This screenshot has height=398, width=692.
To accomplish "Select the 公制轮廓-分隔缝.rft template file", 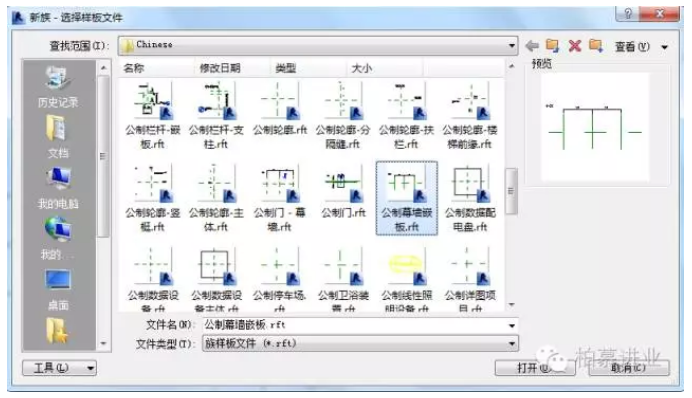I will coord(343,116).
